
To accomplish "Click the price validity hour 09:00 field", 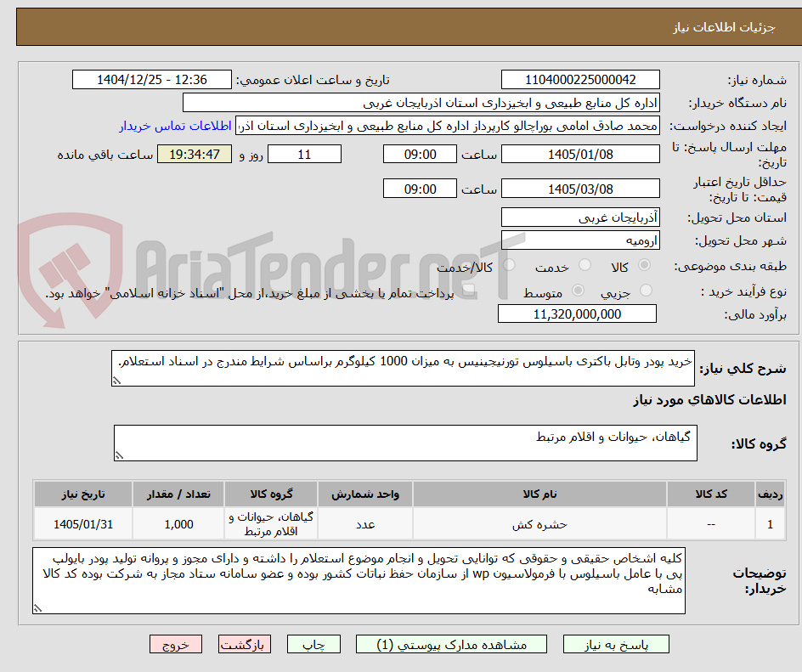I will click(420, 189).
